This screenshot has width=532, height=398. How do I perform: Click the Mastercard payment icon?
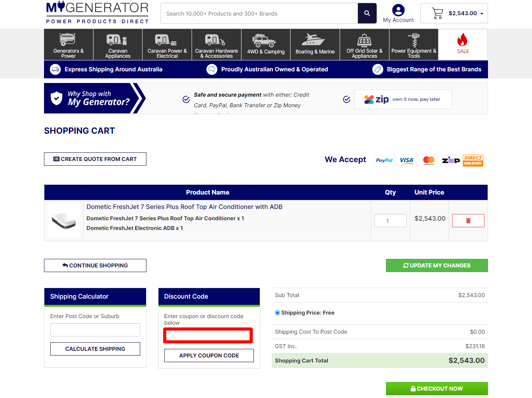point(428,160)
